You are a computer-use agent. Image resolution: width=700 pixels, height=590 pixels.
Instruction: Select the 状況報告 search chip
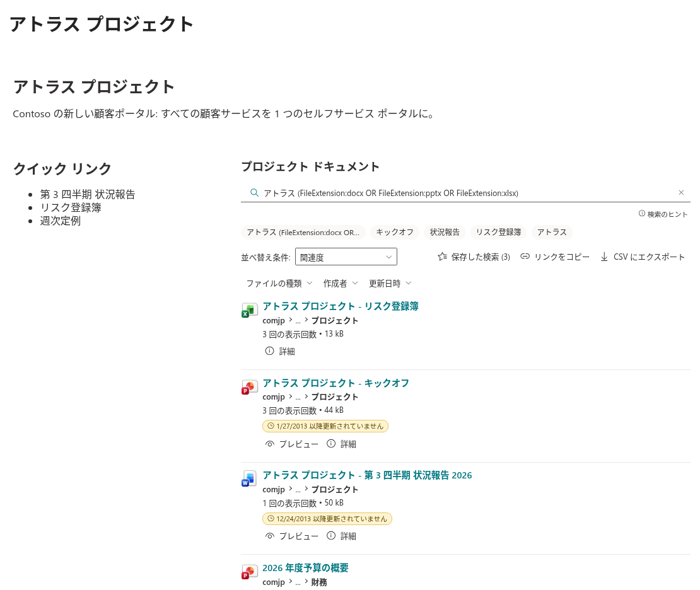tap(445, 232)
